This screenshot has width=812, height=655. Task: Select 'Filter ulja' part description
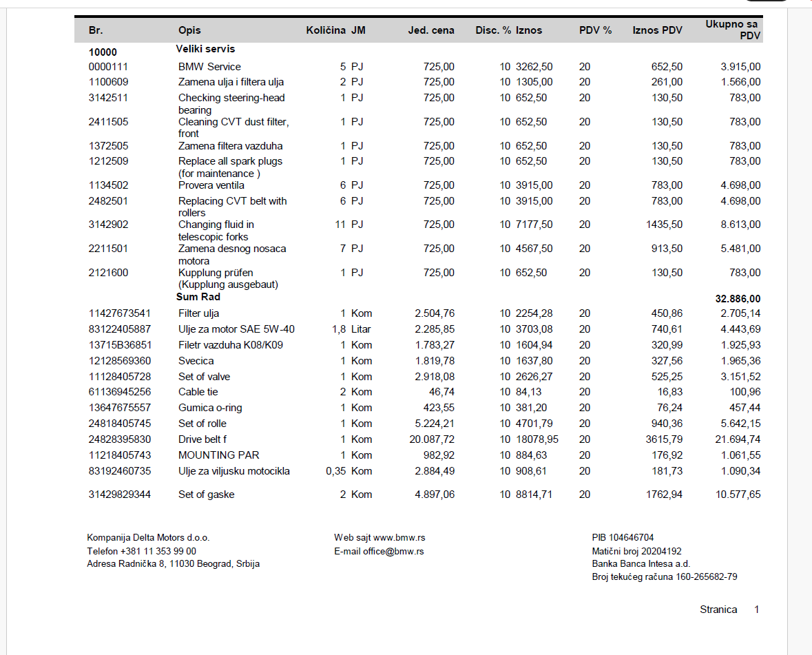tap(199, 313)
